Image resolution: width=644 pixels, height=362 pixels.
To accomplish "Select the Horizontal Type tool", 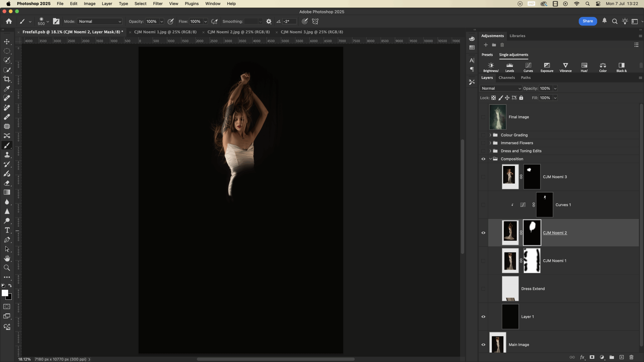I will [7, 230].
